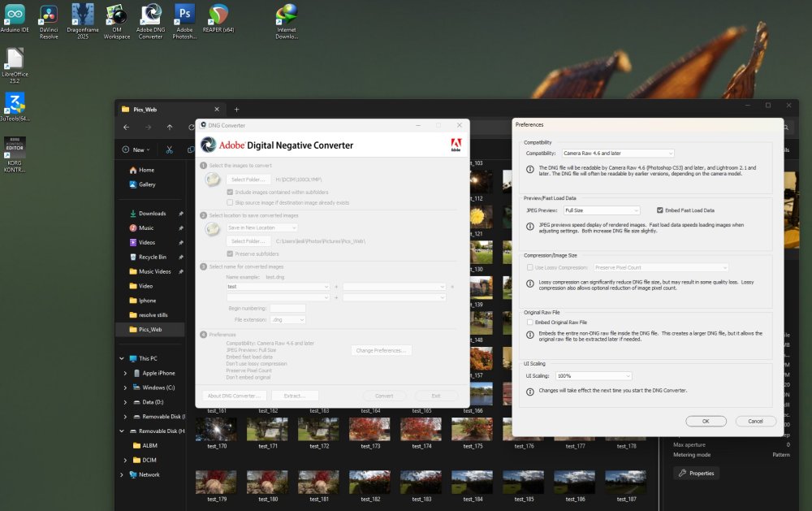This screenshot has width=812, height=511.
Task: Click the cut scissors icon in Explorer toolbar
Action: (x=169, y=149)
